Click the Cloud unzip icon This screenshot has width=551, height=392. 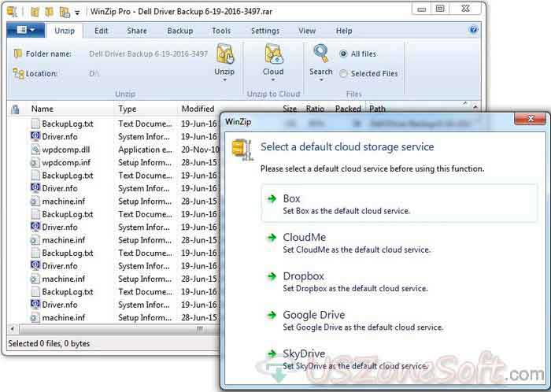click(x=273, y=54)
